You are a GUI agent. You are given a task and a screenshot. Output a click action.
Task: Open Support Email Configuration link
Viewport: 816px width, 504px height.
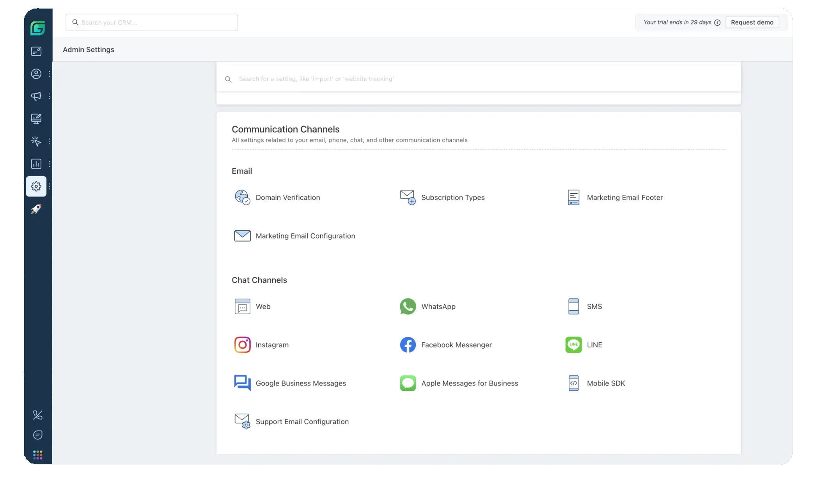point(302,421)
